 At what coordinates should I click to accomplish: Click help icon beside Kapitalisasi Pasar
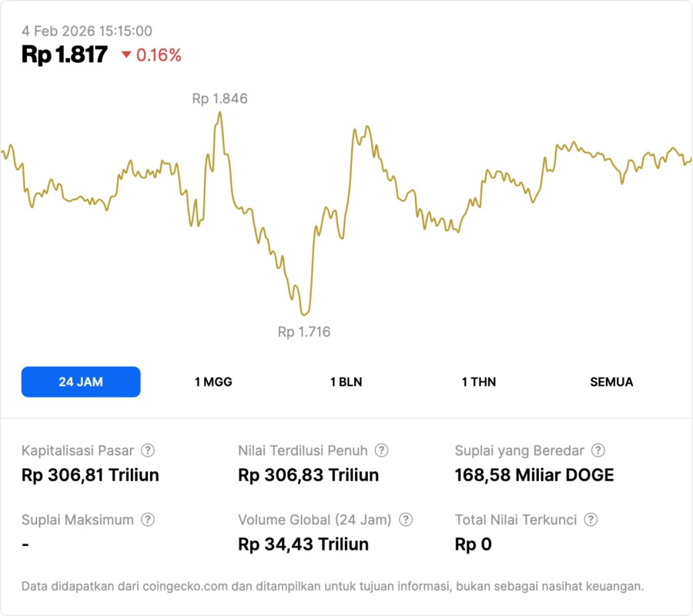pos(148,450)
